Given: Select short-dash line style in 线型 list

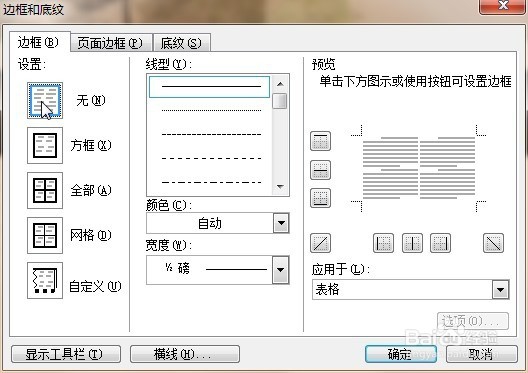Looking at the screenshot, I should [211, 134].
